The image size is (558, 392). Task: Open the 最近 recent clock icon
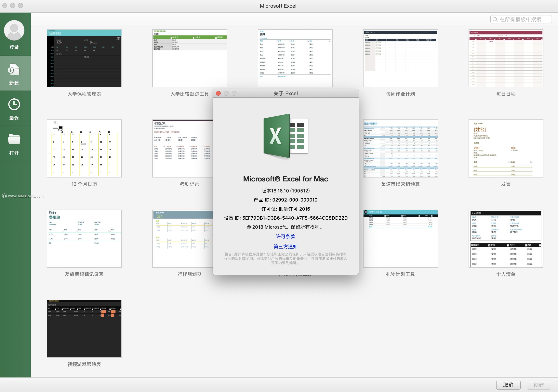coord(14,104)
